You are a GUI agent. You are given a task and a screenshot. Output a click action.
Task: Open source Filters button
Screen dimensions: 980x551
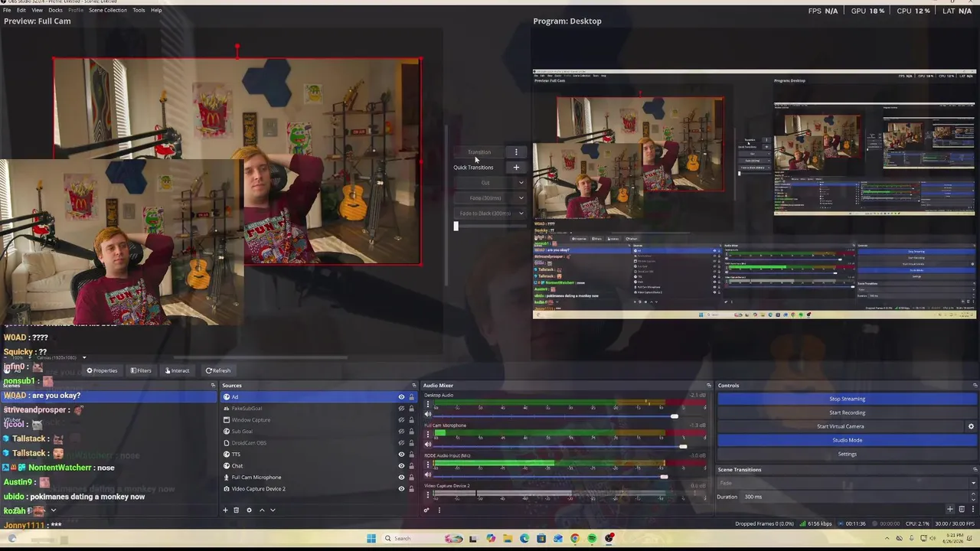(x=141, y=370)
